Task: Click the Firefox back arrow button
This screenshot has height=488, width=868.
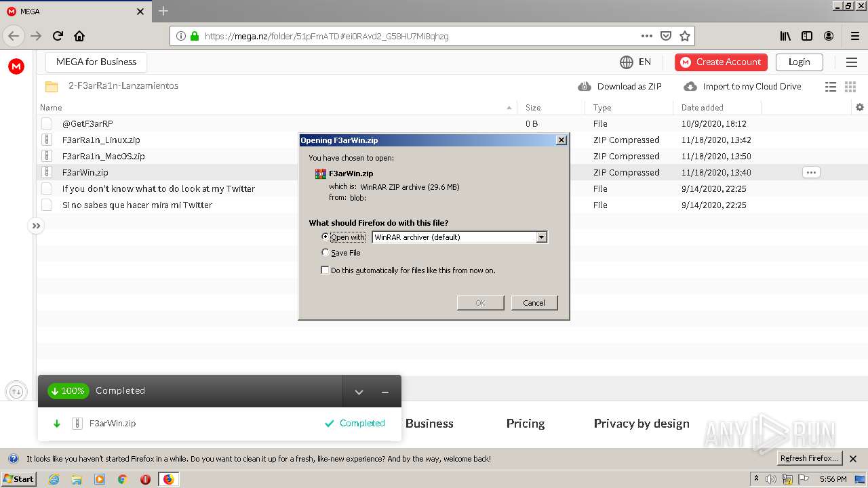Action: pos(14,36)
